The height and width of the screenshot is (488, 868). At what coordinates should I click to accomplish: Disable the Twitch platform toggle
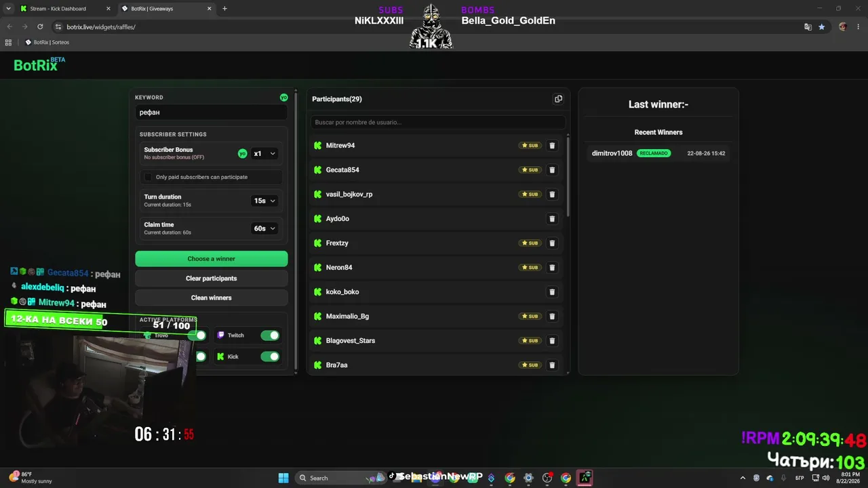(x=270, y=335)
